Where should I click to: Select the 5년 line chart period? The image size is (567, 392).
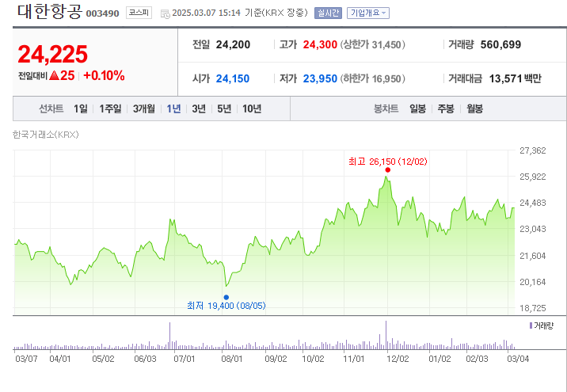[x=224, y=108]
